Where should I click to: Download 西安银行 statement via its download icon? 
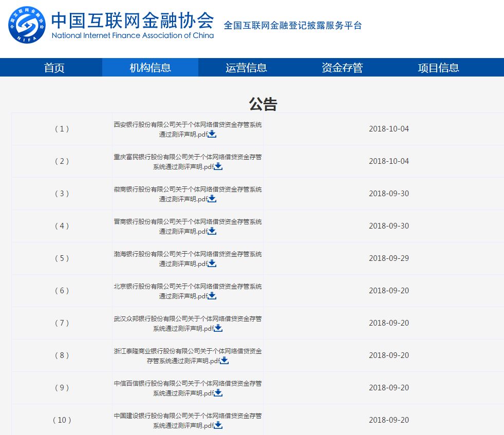(x=212, y=134)
